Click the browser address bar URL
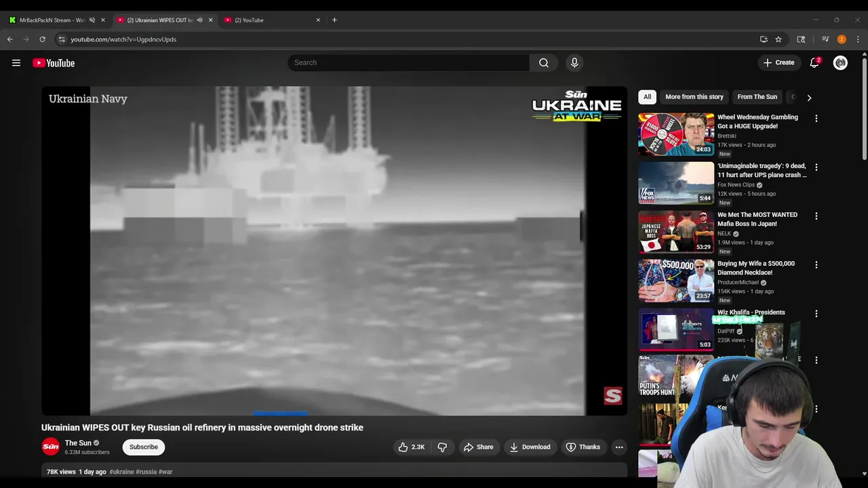This screenshot has height=488, width=868. [x=123, y=39]
